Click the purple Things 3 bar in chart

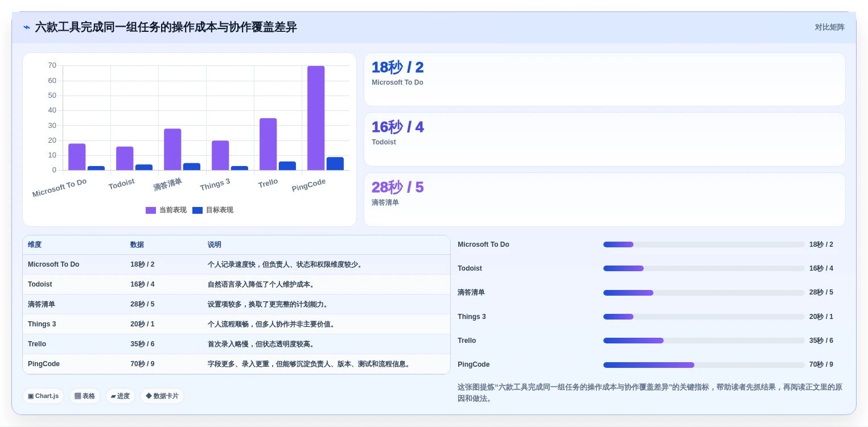click(x=220, y=155)
